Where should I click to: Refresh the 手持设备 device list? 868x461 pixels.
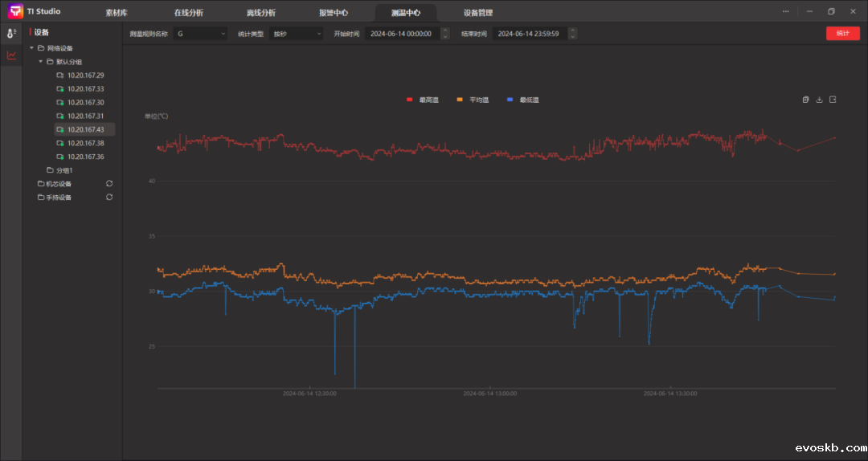tap(109, 198)
